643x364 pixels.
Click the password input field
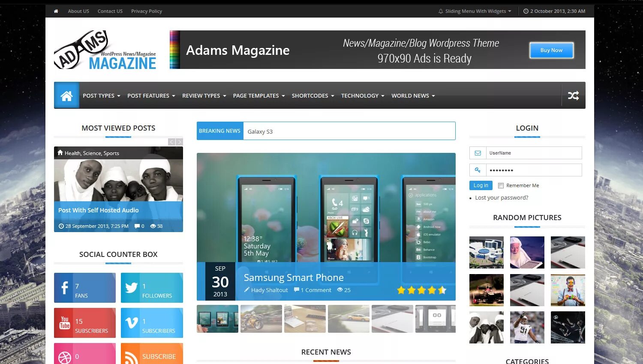pos(534,170)
